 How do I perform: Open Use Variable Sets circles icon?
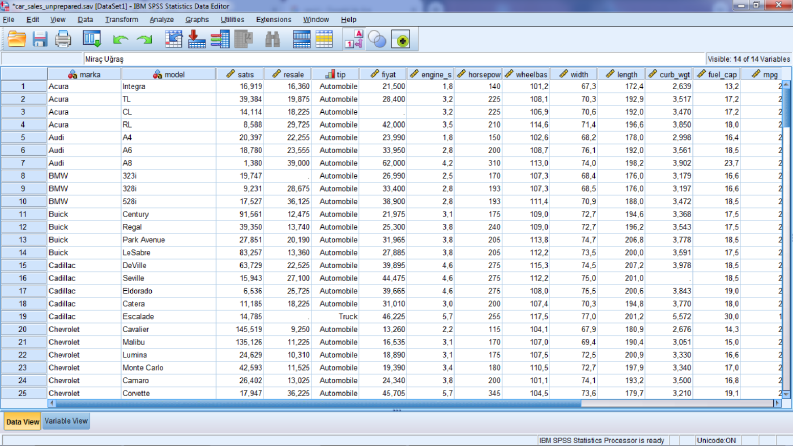coord(377,39)
